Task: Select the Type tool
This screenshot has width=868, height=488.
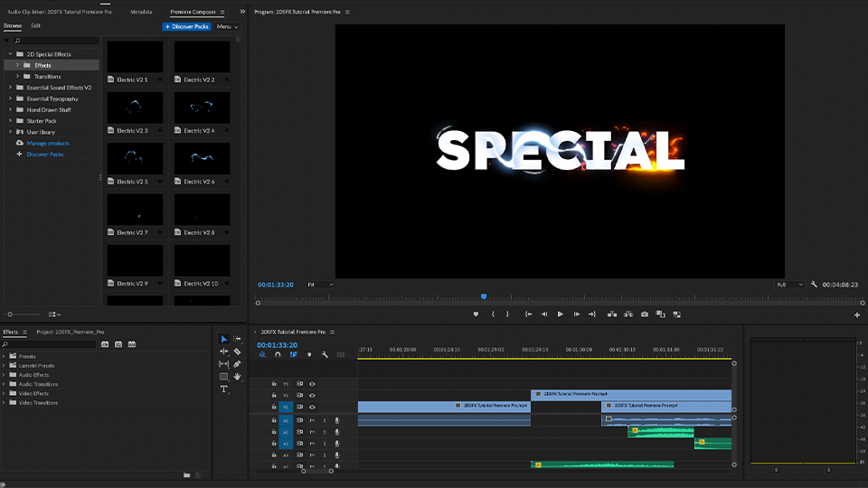Action: 224,389
